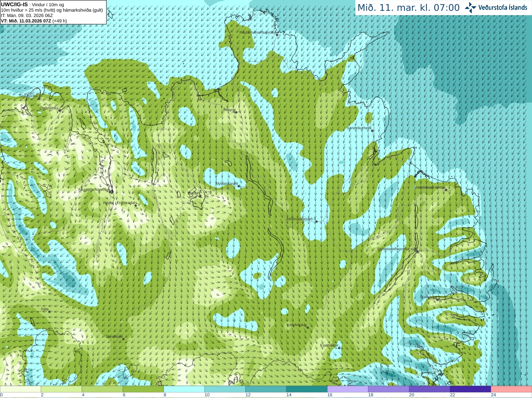The image size is (532, 398).
Task: Click the 20–22 m/s purple legend swatch
Action: pyautogui.click(x=430, y=389)
